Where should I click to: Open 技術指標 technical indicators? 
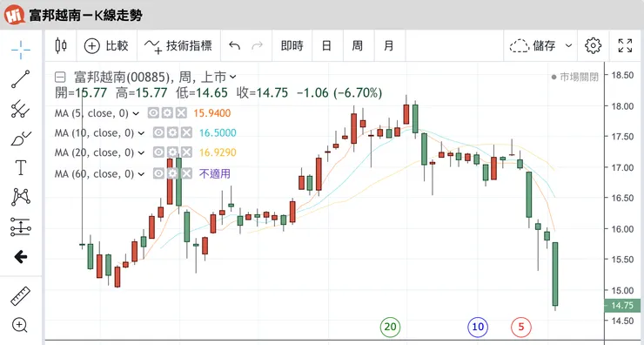[x=178, y=45]
